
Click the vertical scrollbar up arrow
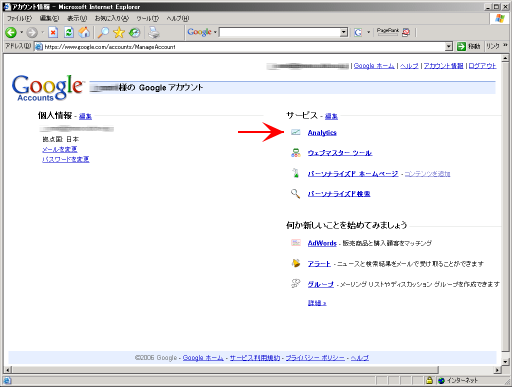click(505, 58)
